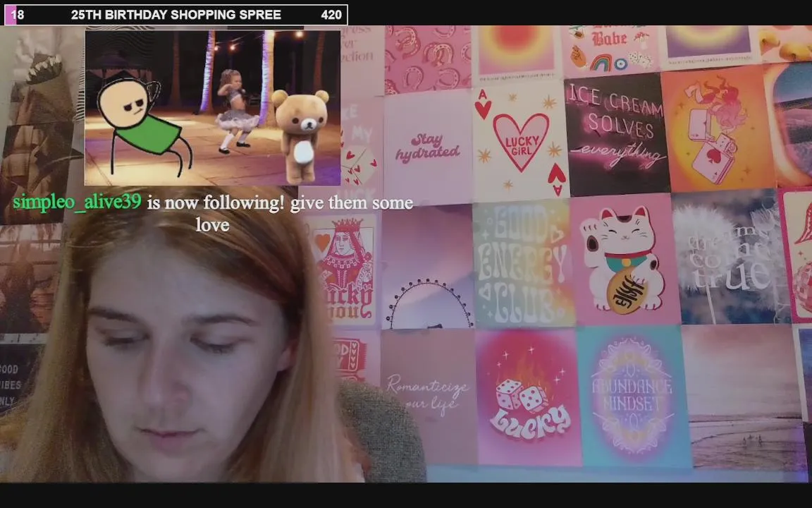
Task: Click the "25TH BIRTHDAY SHOPPING SPREE" goal title
Action: [176, 15]
